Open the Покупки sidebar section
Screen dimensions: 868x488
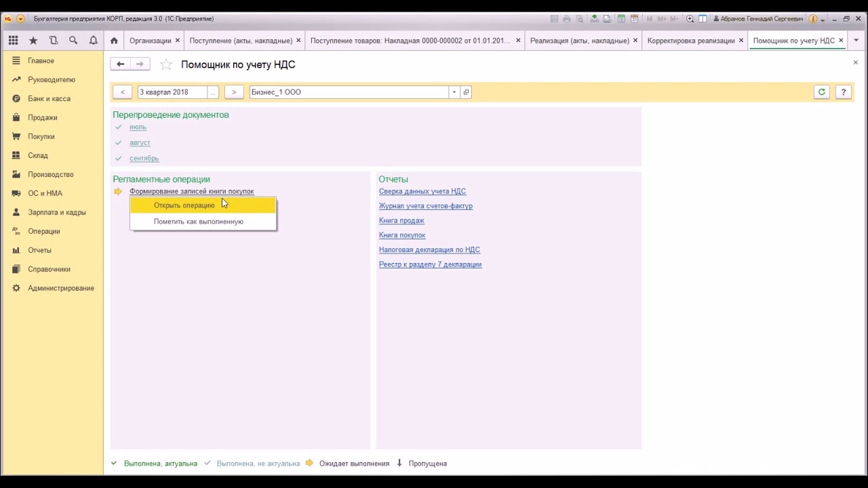pyautogui.click(x=53, y=137)
